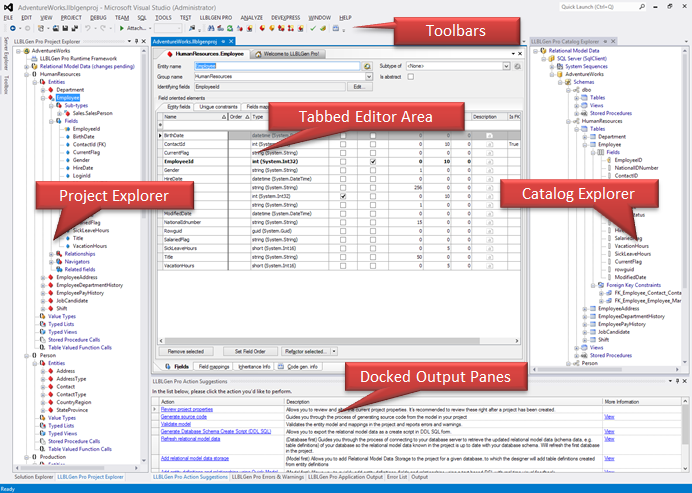Click the Undo arrow in toolbar
Screen dimensions: 692x493
coord(87,28)
